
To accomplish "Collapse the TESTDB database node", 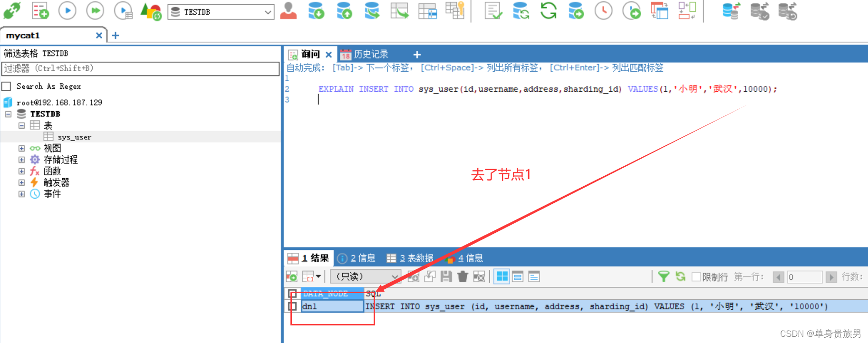I will click(8, 114).
